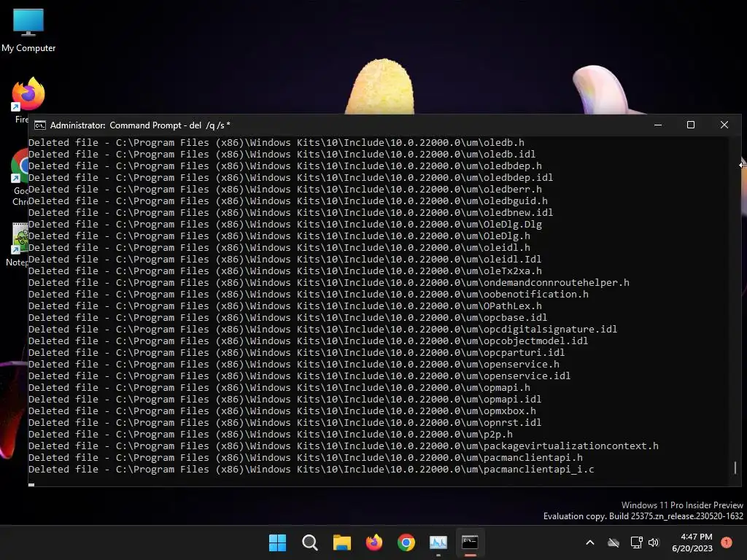
Task: Click the line ending with opcobjectmodel.idl
Action: 309,341
